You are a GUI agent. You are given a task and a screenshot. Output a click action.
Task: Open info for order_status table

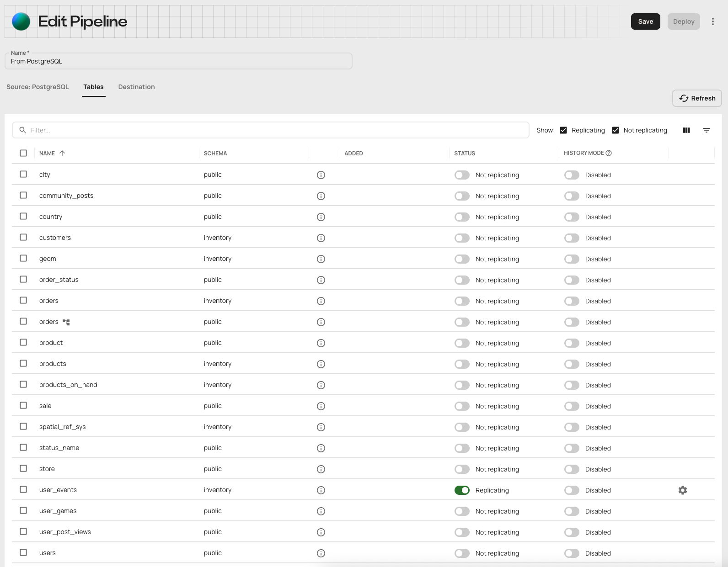click(321, 280)
